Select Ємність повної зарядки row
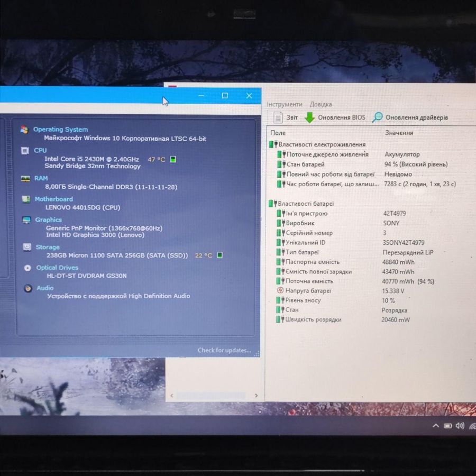Image resolution: width=476 pixels, height=476 pixels. [x=345, y=272]
